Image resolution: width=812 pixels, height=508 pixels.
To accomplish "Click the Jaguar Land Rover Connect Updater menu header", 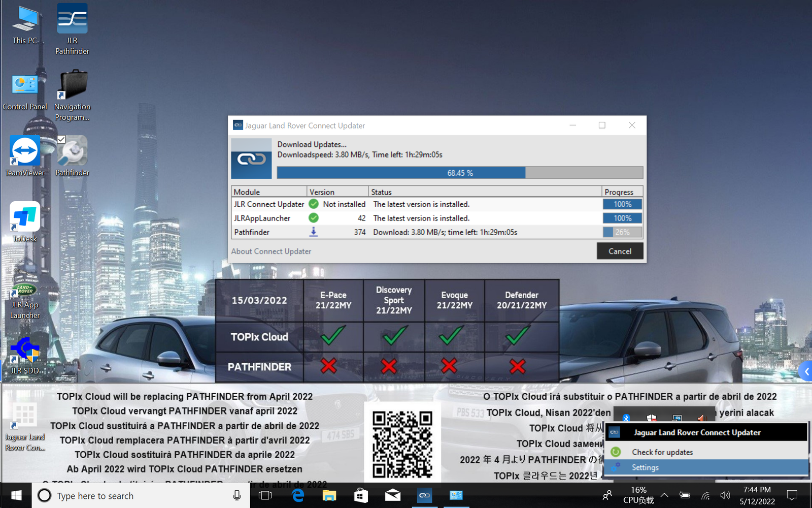I will 706,432.
